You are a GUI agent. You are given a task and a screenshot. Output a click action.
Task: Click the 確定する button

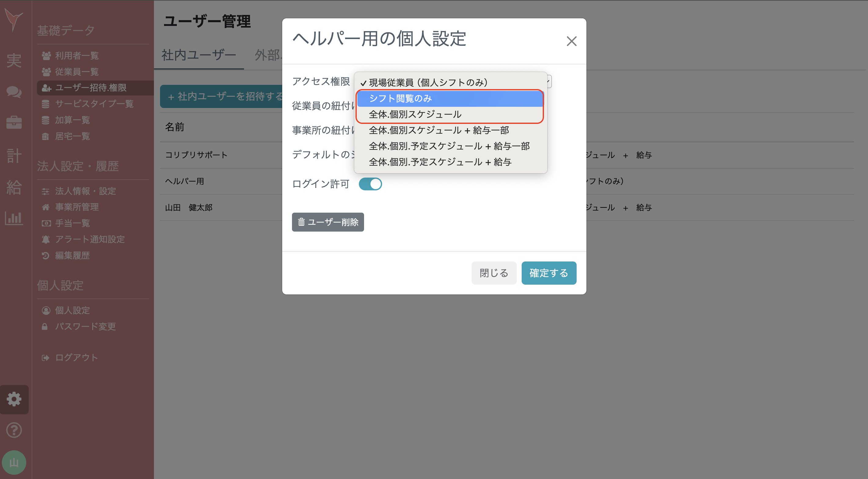tap(549, 273)
